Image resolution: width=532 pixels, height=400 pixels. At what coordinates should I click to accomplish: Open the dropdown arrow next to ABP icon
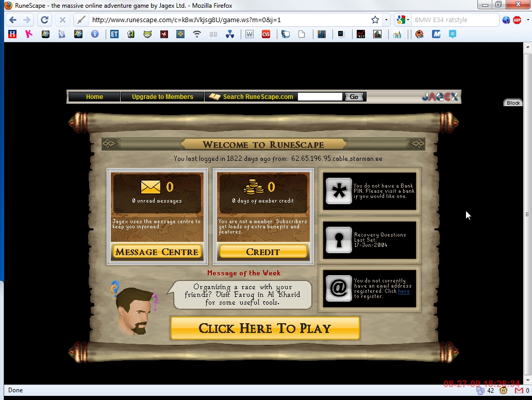coord(527,20)
